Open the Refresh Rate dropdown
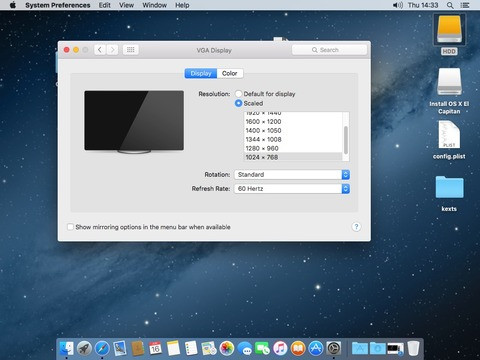 pos(292,189)
